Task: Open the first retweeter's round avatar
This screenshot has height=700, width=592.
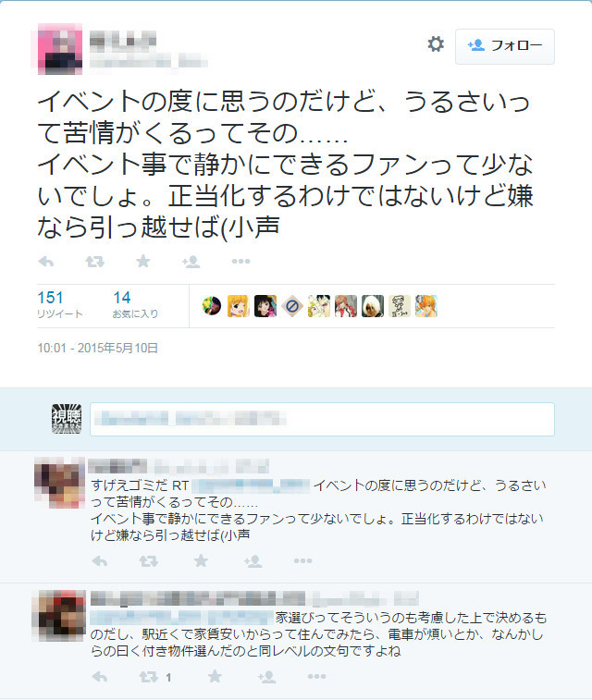Action: (x=212, y=306)
